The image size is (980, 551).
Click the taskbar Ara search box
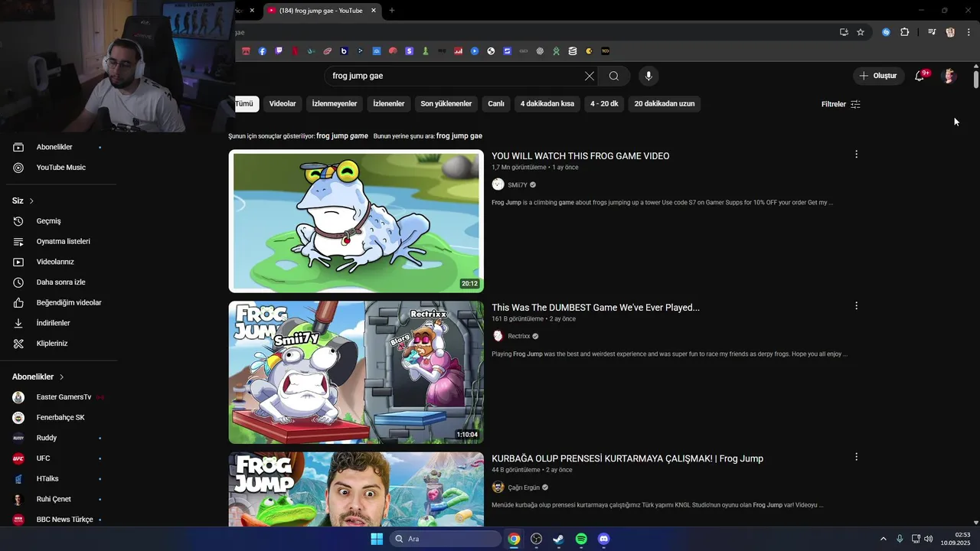(x=446, y=539)
